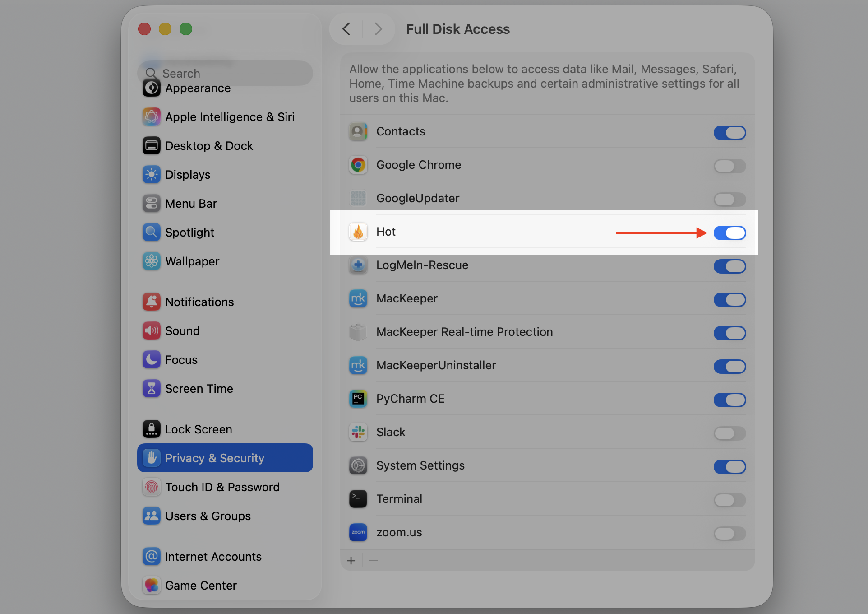This screenshot has width=868, height=614.
Task: Open Users & Groups settings
Action: (225, 516)
